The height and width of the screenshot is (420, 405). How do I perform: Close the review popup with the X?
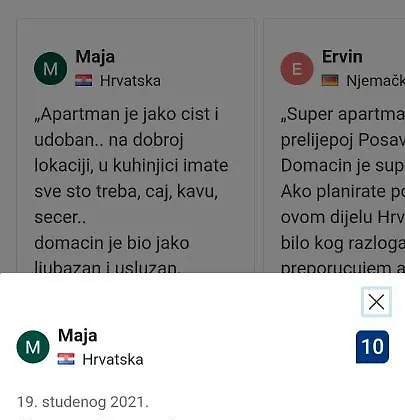(376, 302)
